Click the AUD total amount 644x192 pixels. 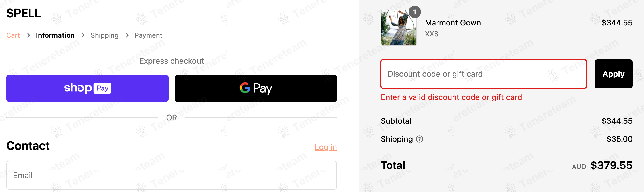(x=611, y=165)
